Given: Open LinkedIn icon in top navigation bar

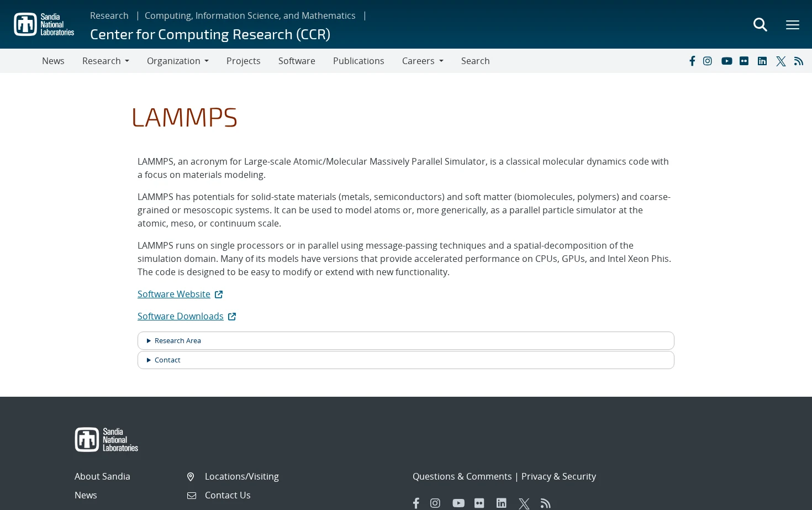Looking at the screenshot, I should pos(762,61).
